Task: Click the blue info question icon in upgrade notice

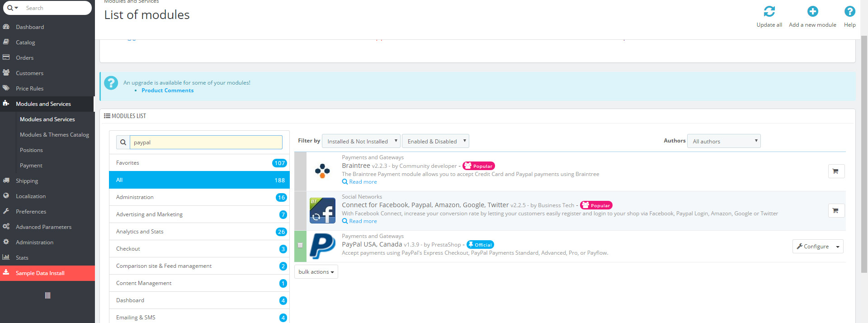Action: pyautogui.click(x=111, y=83)
